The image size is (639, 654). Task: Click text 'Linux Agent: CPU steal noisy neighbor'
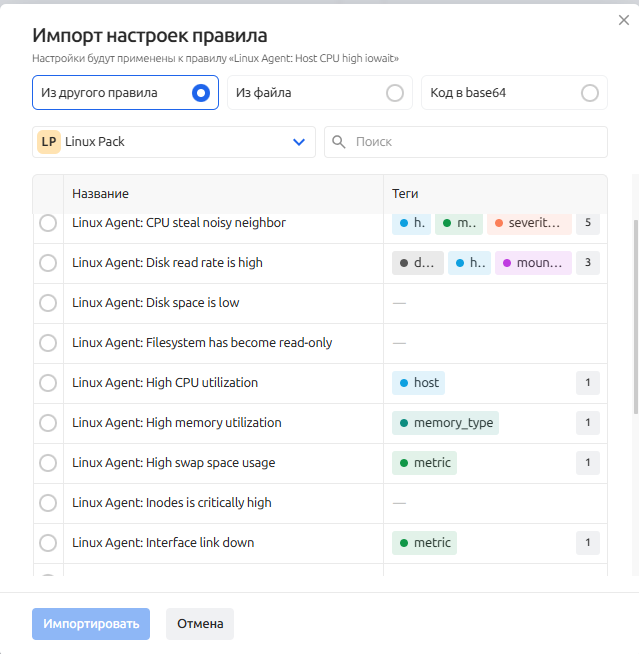point(179,223)
